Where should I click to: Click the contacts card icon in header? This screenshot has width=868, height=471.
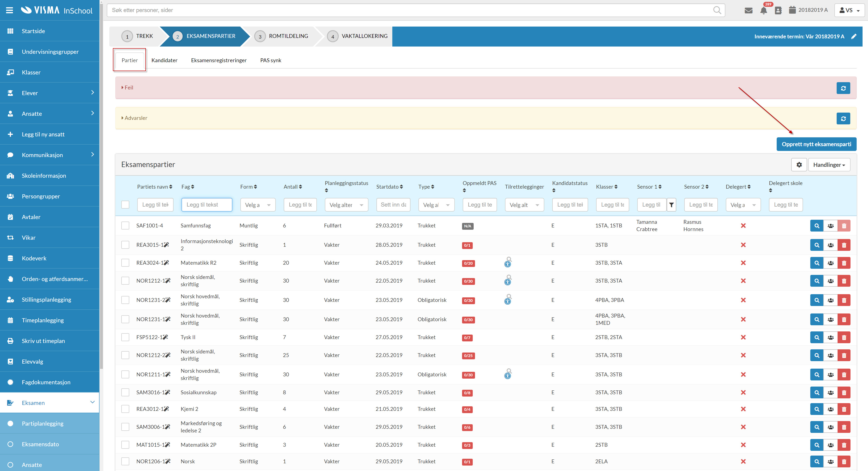click(778, 10)
